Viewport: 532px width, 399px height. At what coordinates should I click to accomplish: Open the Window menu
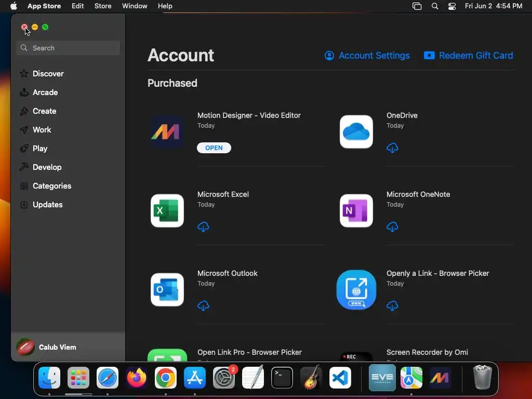pyautogui.click(x=135, y=6)
